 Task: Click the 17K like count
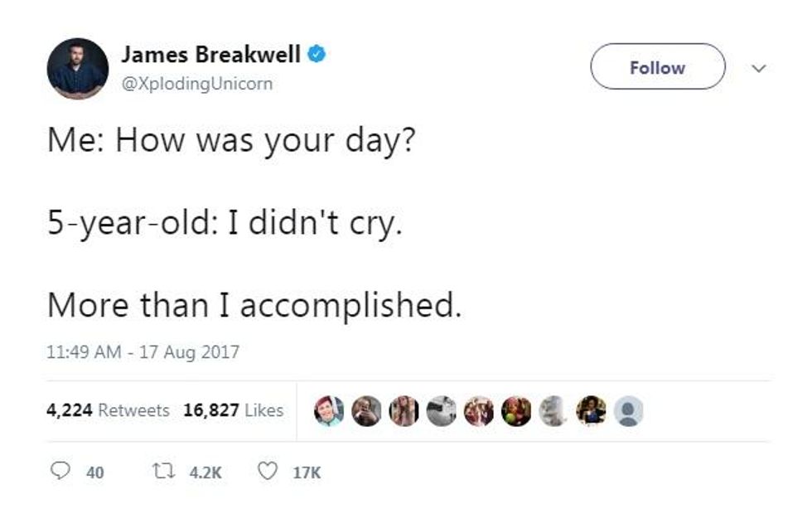307,473
